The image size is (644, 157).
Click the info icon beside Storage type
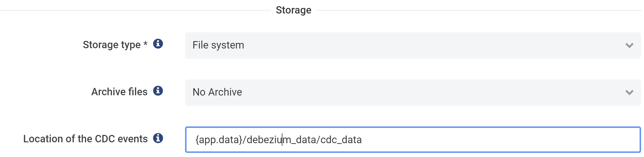coord(158,44)
